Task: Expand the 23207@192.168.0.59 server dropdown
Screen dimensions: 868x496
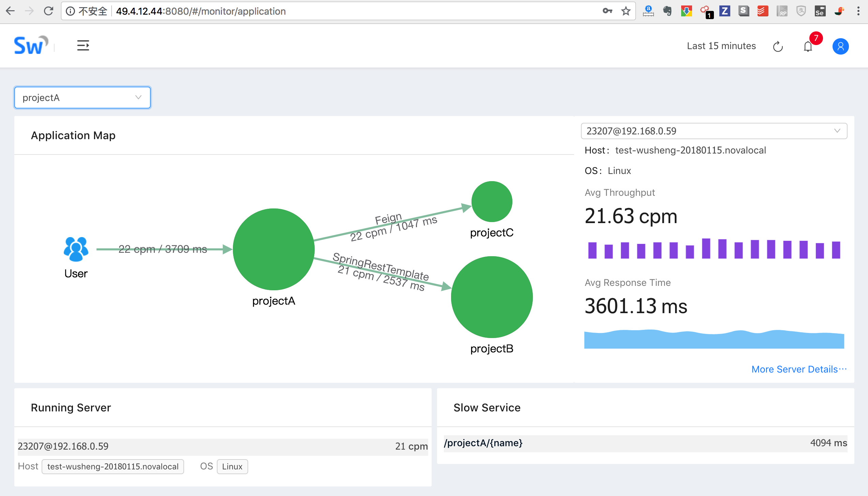Action: click(714, 131)
